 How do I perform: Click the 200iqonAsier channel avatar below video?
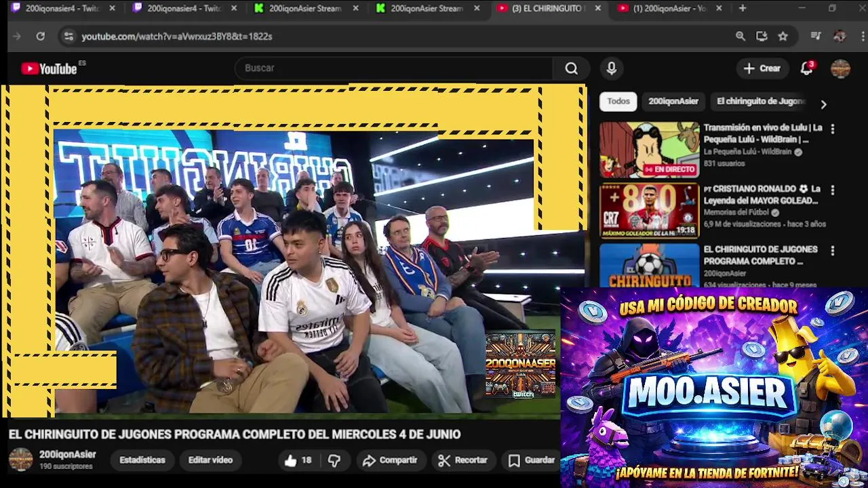(x=20, y=460)
